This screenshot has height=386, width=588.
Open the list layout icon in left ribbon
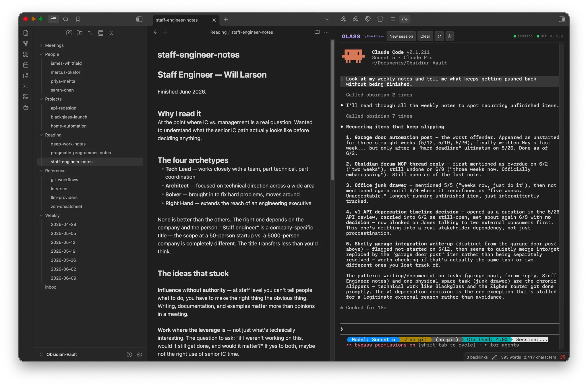(x=26, y=97)
